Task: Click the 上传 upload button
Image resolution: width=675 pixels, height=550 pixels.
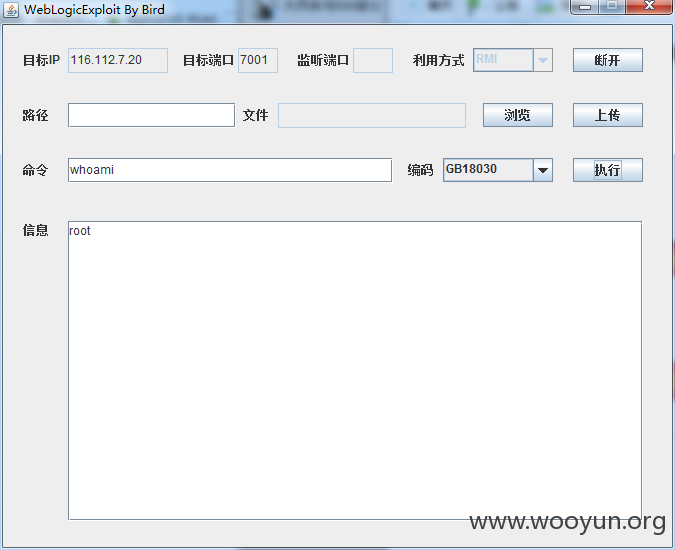Action: point(607,115)
